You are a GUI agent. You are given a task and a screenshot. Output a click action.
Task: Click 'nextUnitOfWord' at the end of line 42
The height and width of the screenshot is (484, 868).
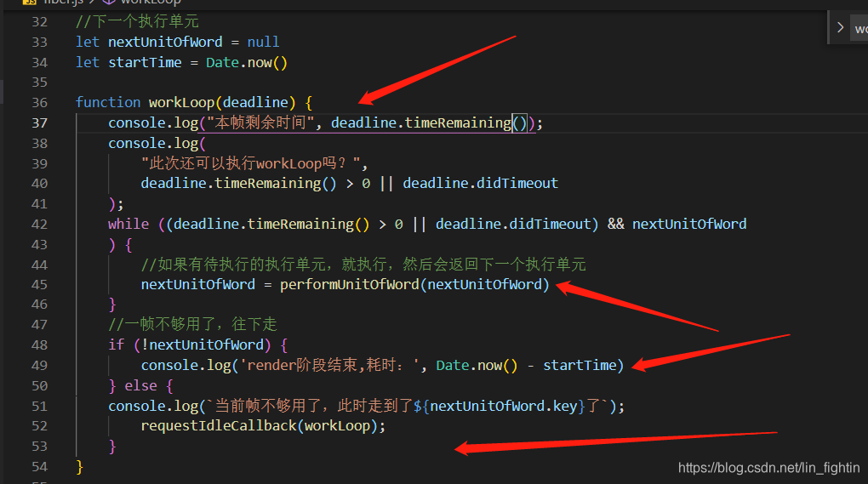coord(689,224)
